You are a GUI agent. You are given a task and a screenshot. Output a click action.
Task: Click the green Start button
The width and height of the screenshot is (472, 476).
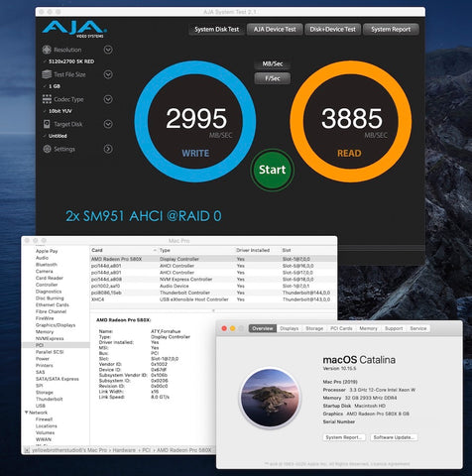pos(272,170)
